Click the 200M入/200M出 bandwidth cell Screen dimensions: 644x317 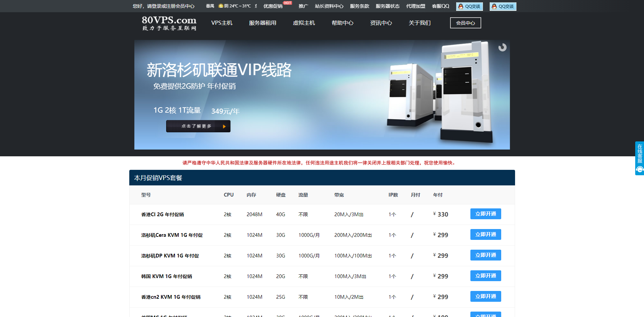(x=353, y=235)
